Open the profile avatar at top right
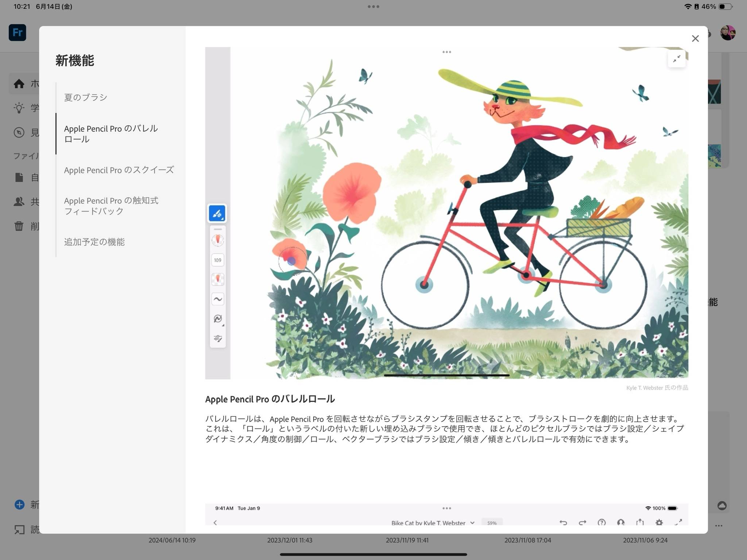The width and height of the screenshot is (747, 560). 728,33
